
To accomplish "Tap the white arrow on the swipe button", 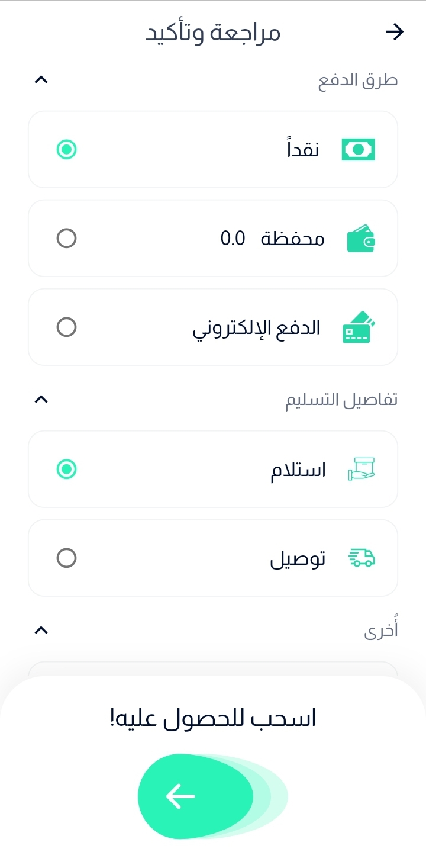I will pyautogui.click(x=181, y=796).
